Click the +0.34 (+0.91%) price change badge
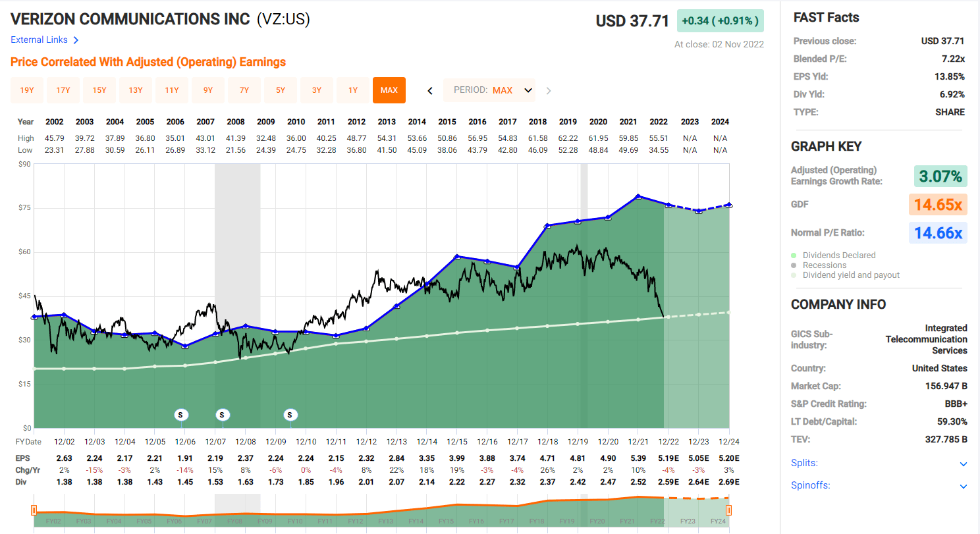 pyautogui.click(x=721, y=20)
